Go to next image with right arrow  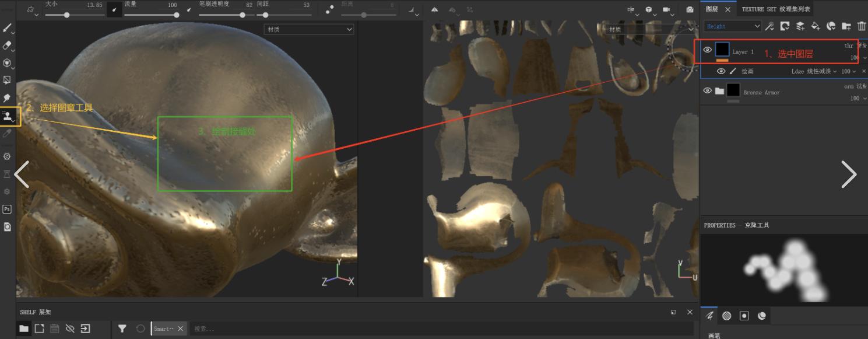click(x=849, y=174)
